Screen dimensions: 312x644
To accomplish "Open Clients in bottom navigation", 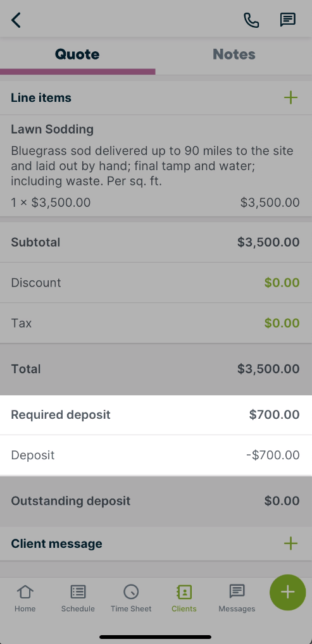I will coord(184,598).
